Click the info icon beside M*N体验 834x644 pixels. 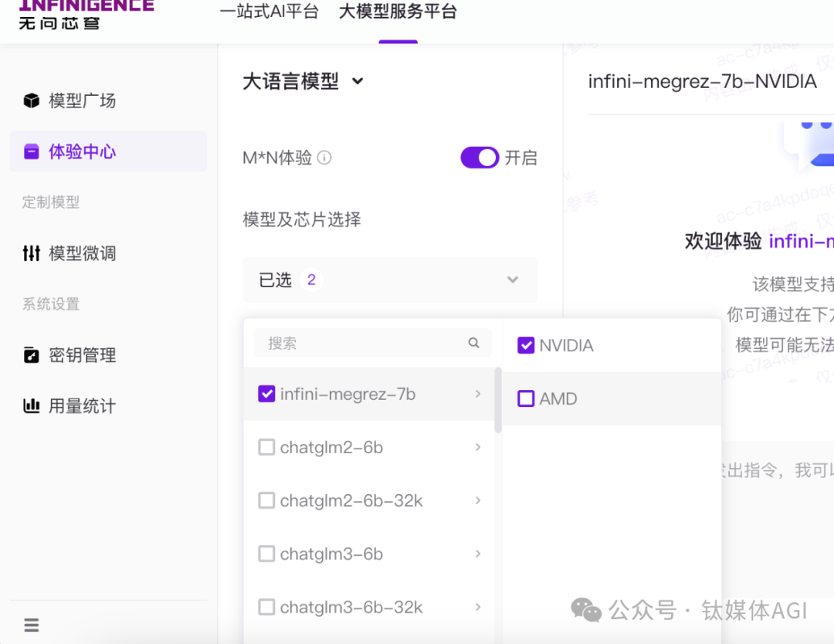[x=325, y=158]
